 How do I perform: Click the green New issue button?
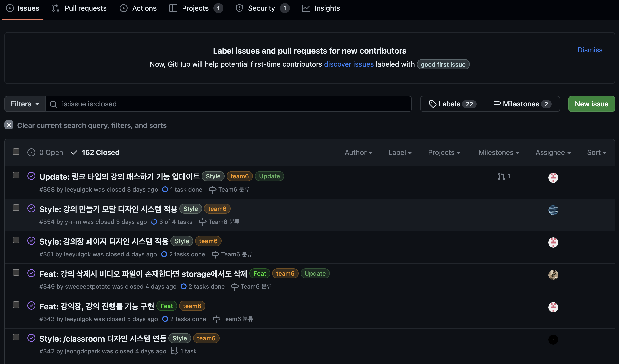point(591,104)
